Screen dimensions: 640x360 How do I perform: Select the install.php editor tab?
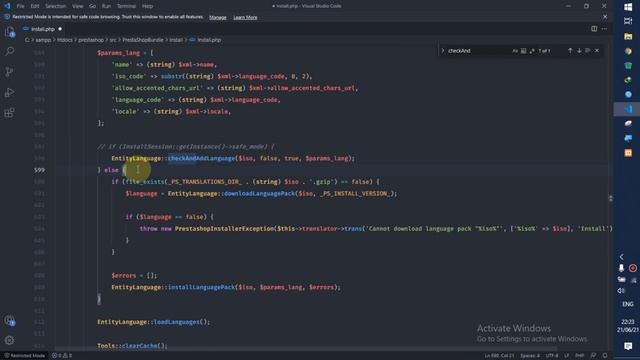42,29
